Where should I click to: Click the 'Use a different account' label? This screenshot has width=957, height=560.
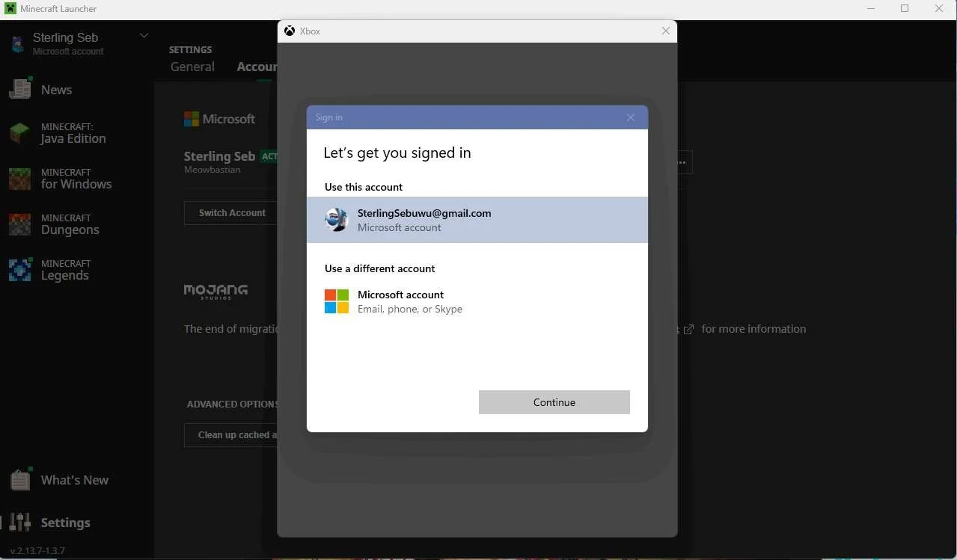[x=380, y=268]
